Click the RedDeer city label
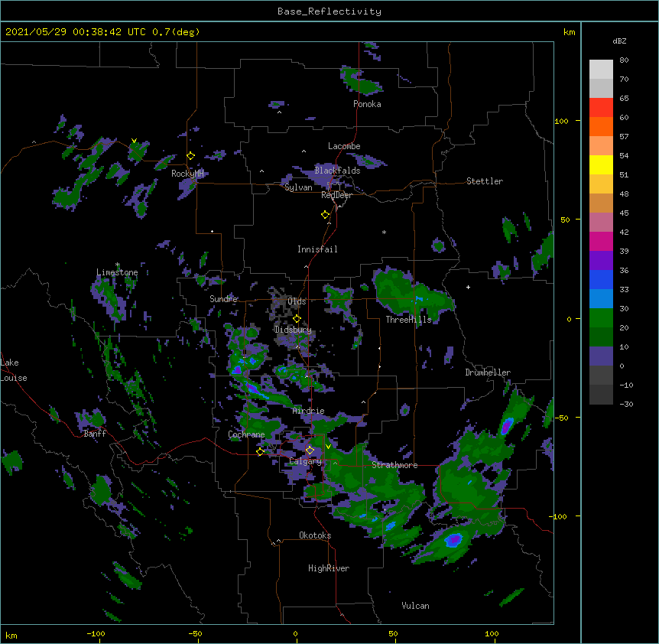Screen dimensions: 659x644 (336, 195)
